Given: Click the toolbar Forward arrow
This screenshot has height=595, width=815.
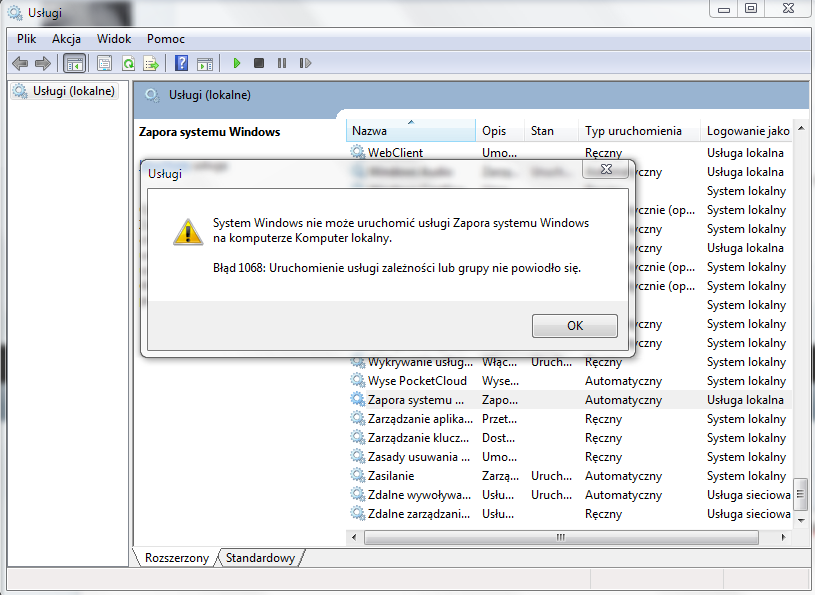Looking at the screenshot, I should coord(43,63).
